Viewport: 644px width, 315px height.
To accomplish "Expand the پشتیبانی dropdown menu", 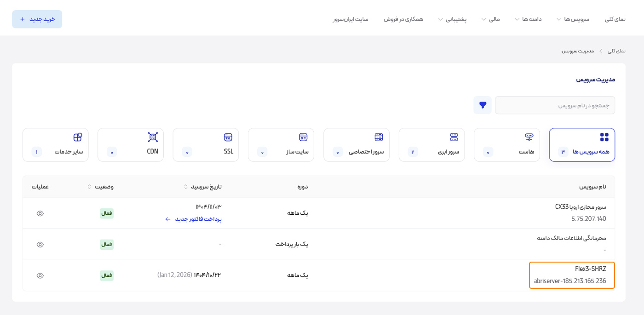I will coord(452,19).
